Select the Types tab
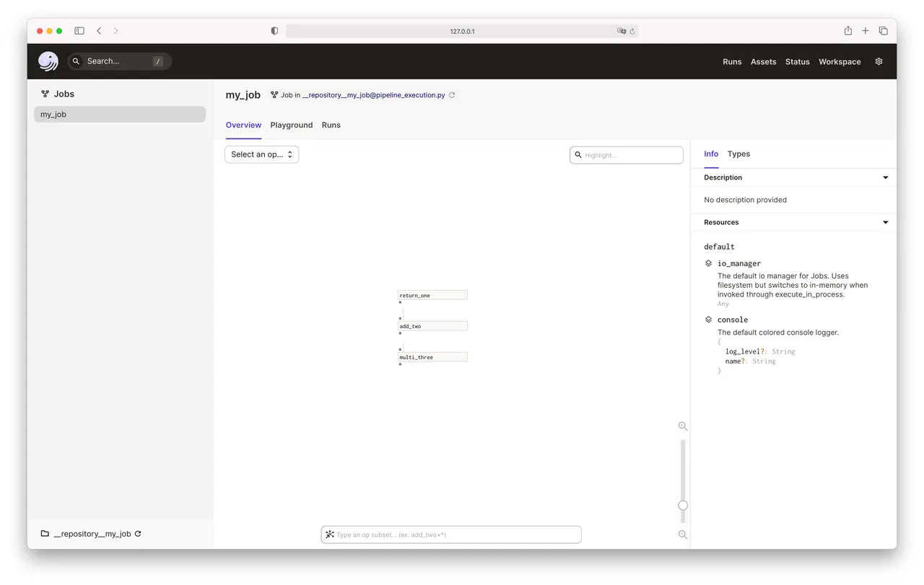924x585 pixels. coord(738,154)
